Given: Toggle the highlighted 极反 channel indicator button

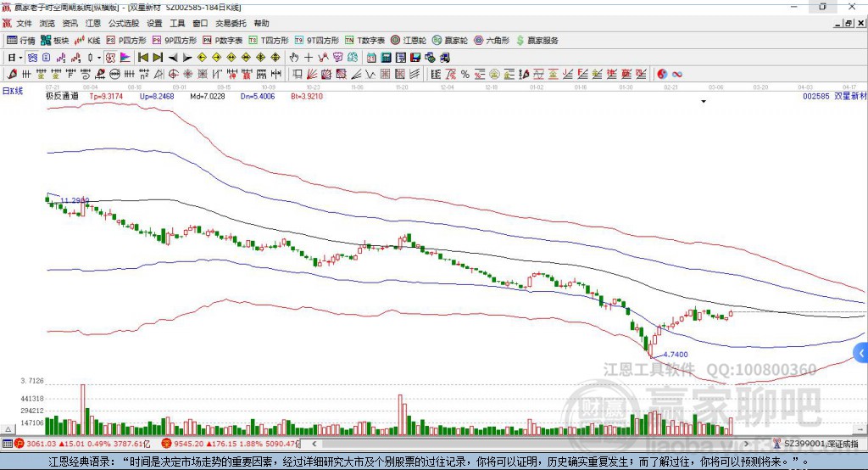Looking at the screenshot, I should [x=111, y=58].
